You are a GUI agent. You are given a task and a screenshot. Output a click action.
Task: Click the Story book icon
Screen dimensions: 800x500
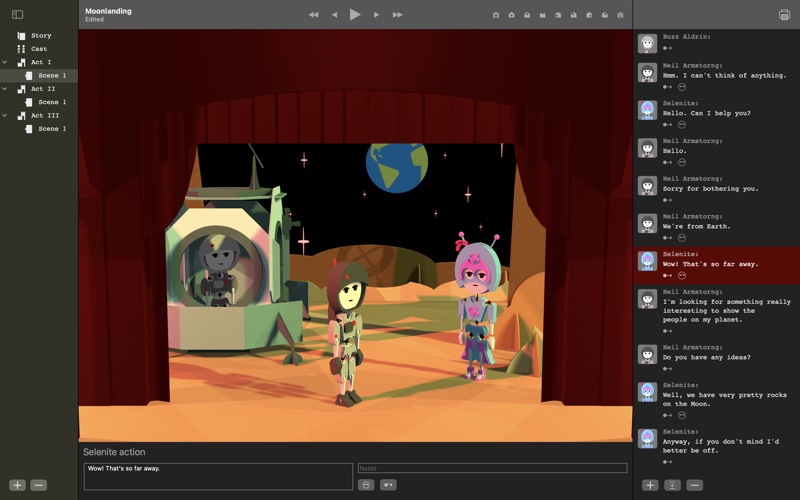point(21,36)
